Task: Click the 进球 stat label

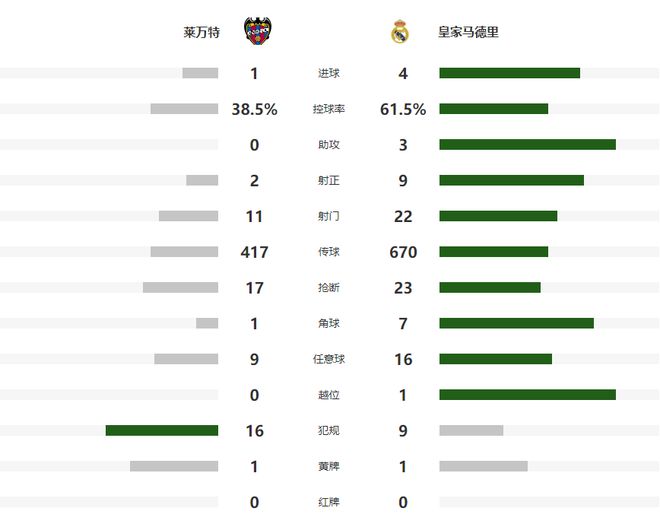Action: pos(329,73)
